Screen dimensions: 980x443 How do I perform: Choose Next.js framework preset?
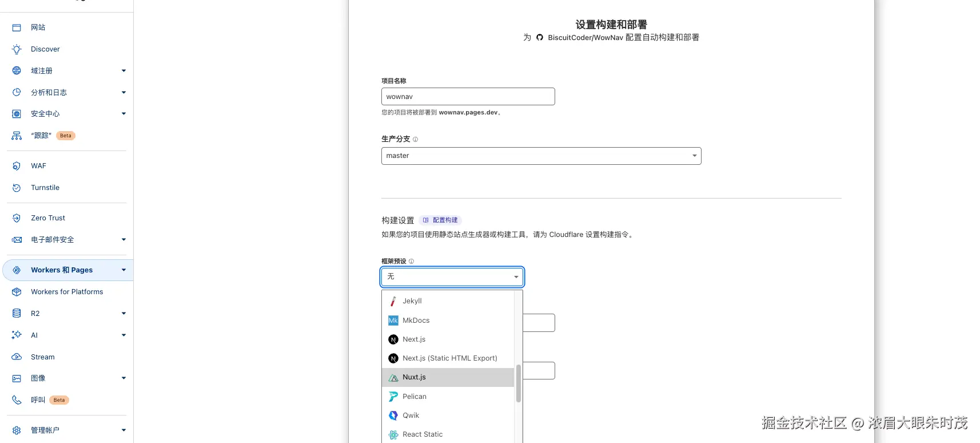(x=448, y=339)
